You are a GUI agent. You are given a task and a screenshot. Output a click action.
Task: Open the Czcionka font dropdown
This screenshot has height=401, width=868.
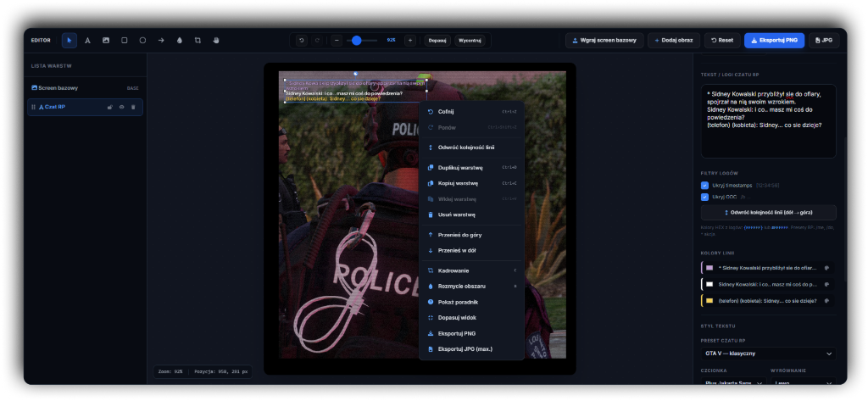tap(733, 382)
